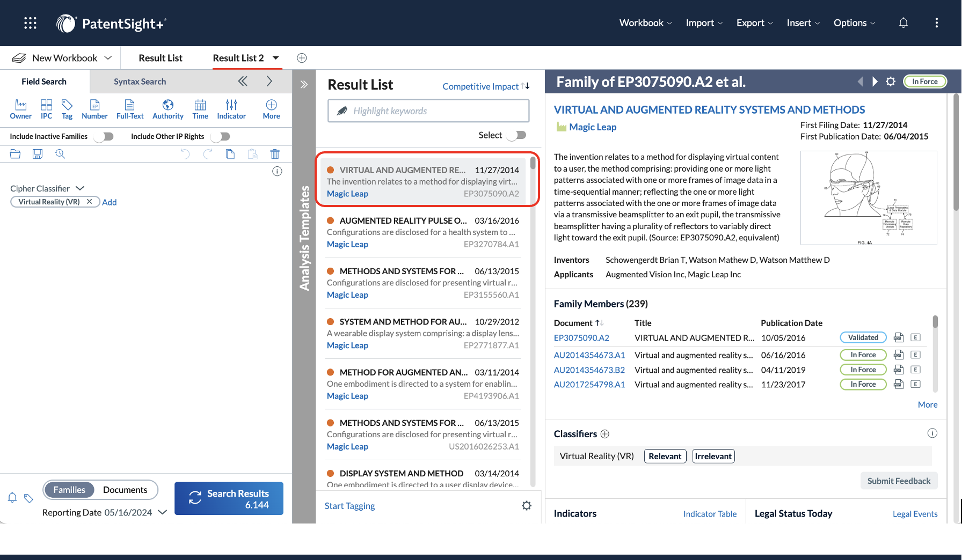Open PDF of EP3075090.A2 document
The height and width of the screenshot is (560, 962).
[898, 337]
